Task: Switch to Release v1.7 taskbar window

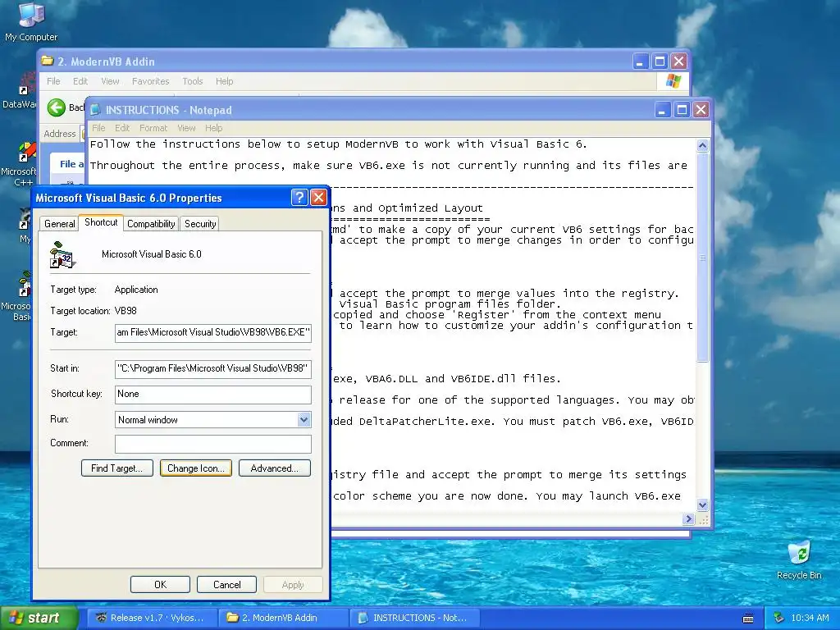Action: click(152, 619)
